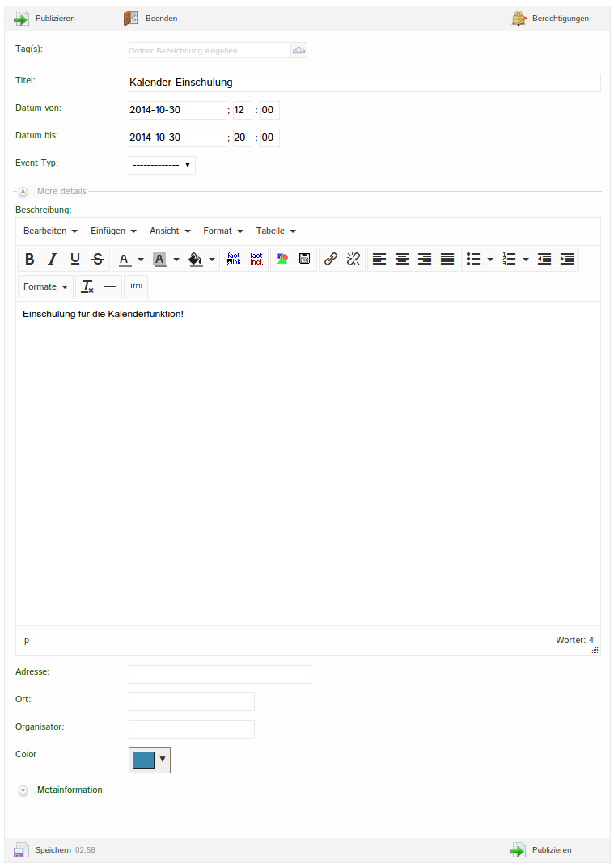The image size is (614, 868).
Task: Open fill color dropdown arrow
Action: pos(212,259)
